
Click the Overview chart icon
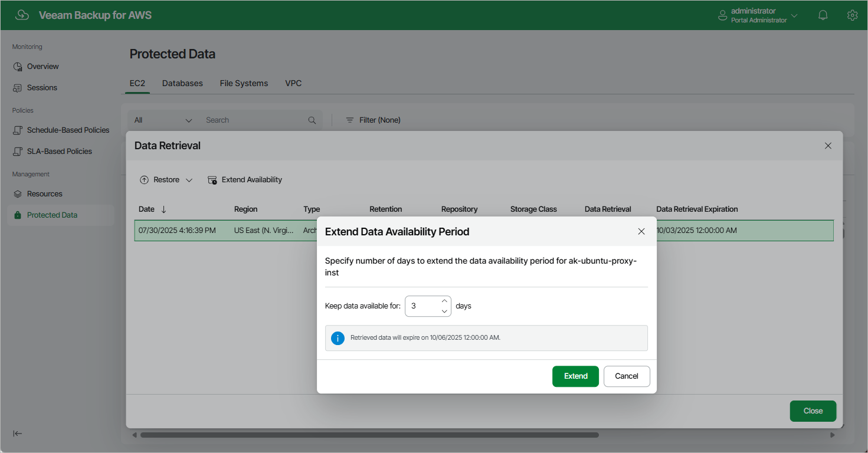coord(18,67)
